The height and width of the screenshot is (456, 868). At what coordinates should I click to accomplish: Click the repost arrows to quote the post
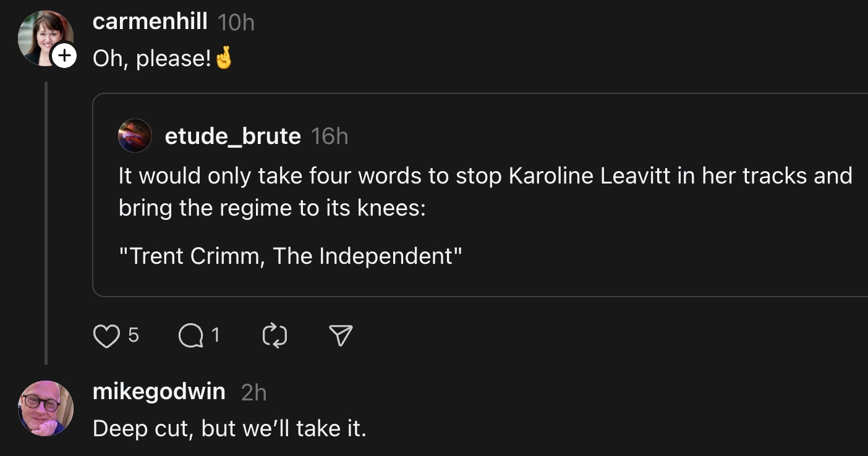coord(275,335)
